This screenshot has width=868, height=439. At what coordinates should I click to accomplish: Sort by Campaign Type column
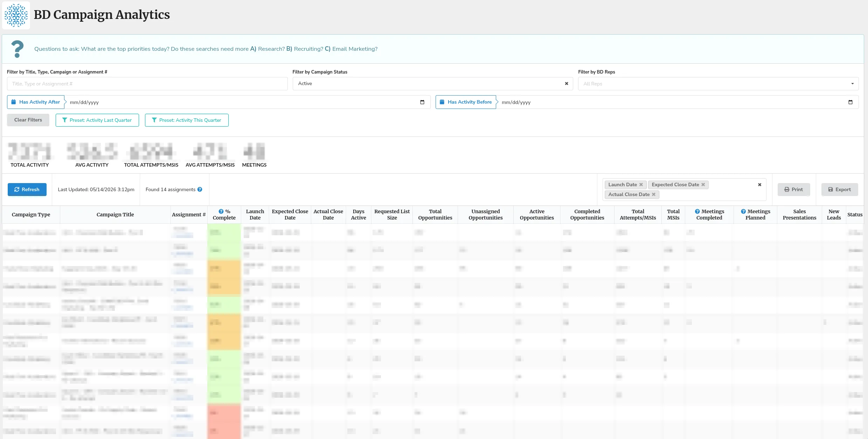point(31,215)
